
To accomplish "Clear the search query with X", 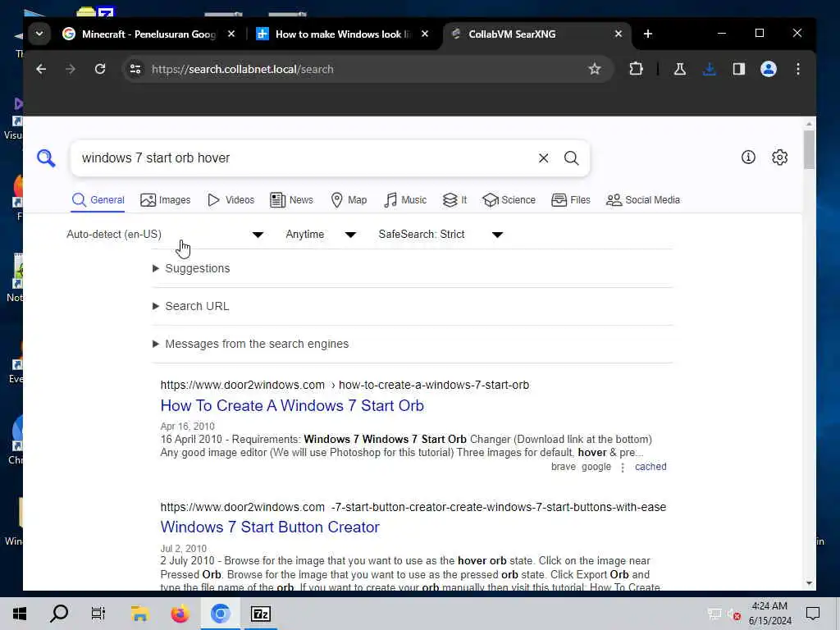I will coord(543,158).
